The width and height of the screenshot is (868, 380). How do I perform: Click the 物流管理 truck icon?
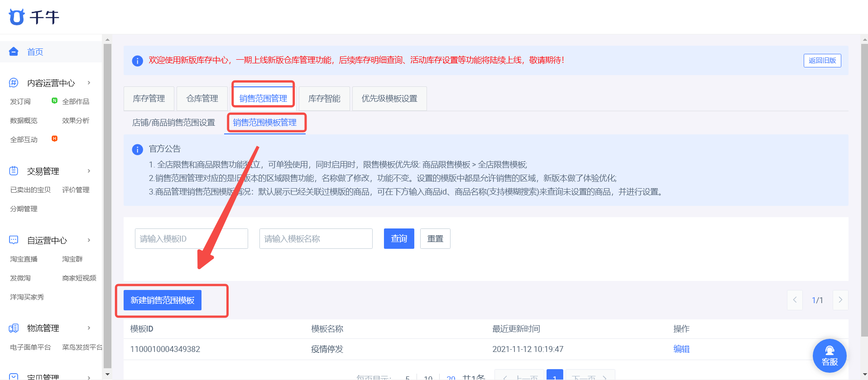pos(14,328)
